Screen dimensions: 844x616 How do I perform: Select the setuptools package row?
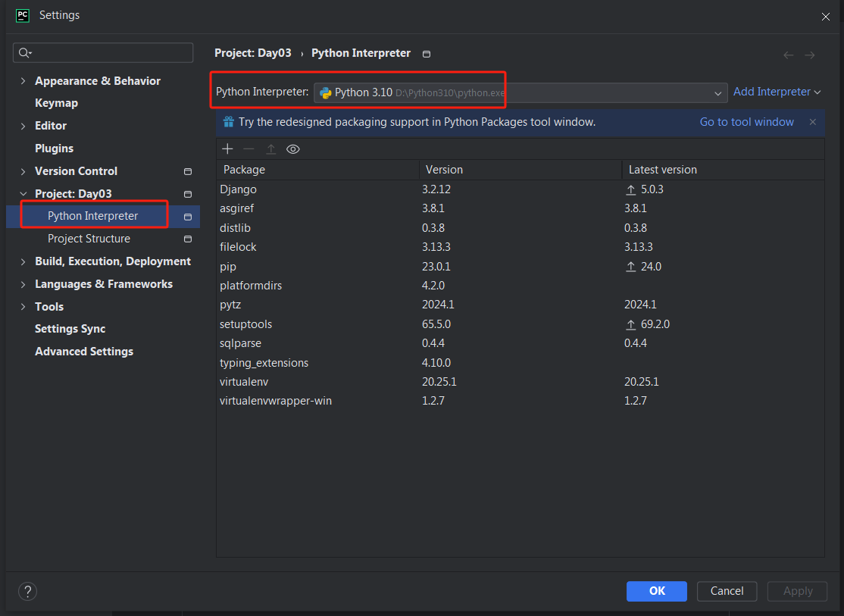click(520, 324)
